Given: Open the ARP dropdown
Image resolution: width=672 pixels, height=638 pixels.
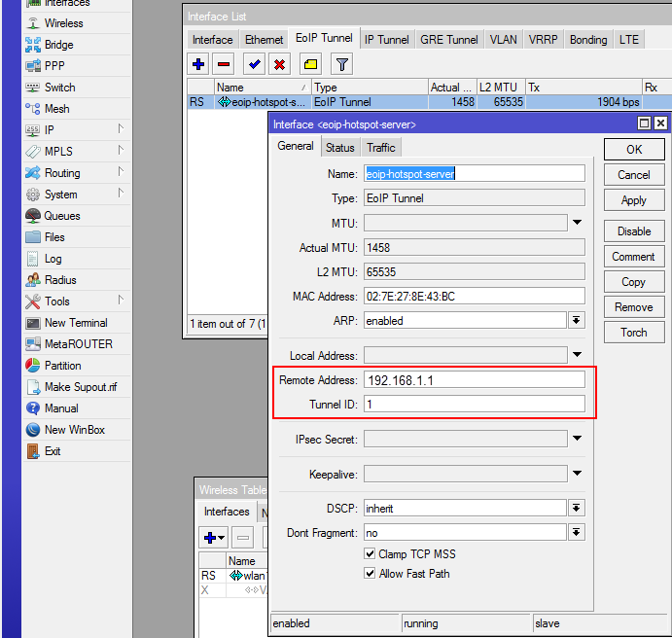Looking at the screenshot, I should point(577,320).
